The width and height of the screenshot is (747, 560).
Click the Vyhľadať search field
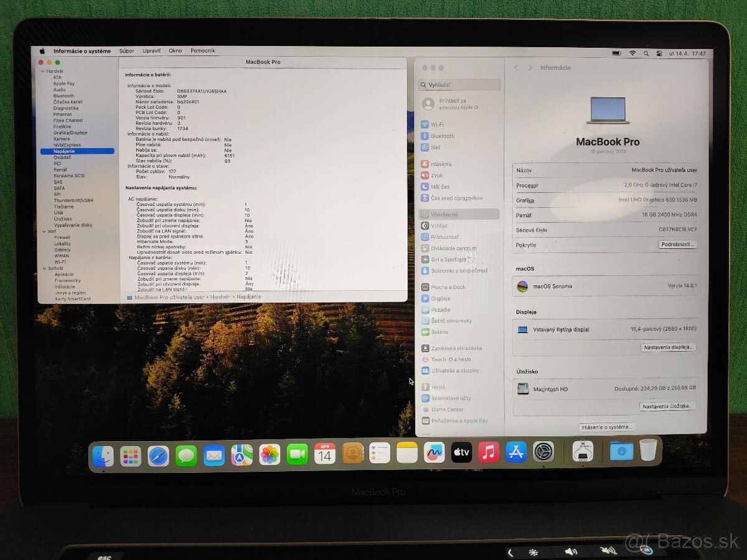tap(459, 84)
